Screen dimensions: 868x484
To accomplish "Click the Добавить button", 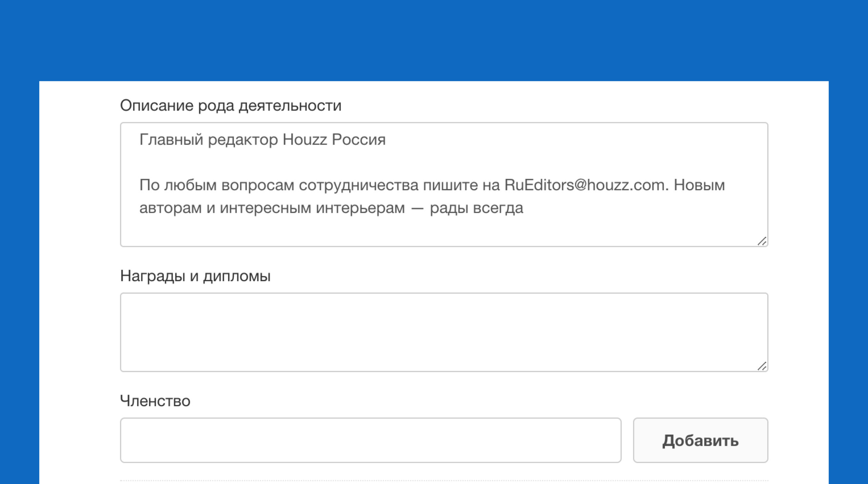I will [x=700, y=440].
